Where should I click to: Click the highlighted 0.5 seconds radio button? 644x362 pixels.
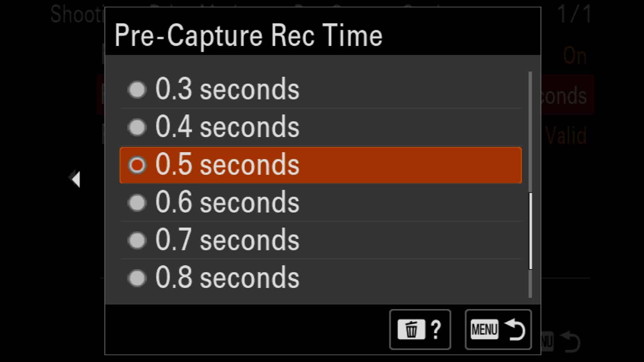(137, 165)
